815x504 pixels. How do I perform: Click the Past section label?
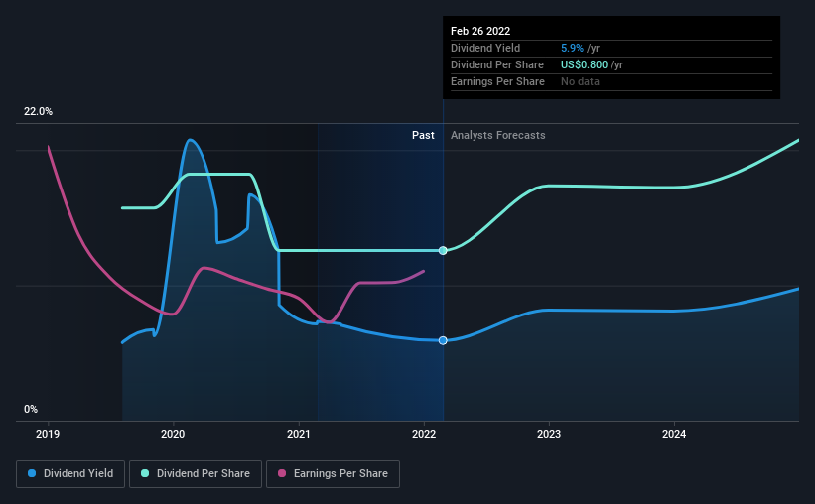[423, 135]
